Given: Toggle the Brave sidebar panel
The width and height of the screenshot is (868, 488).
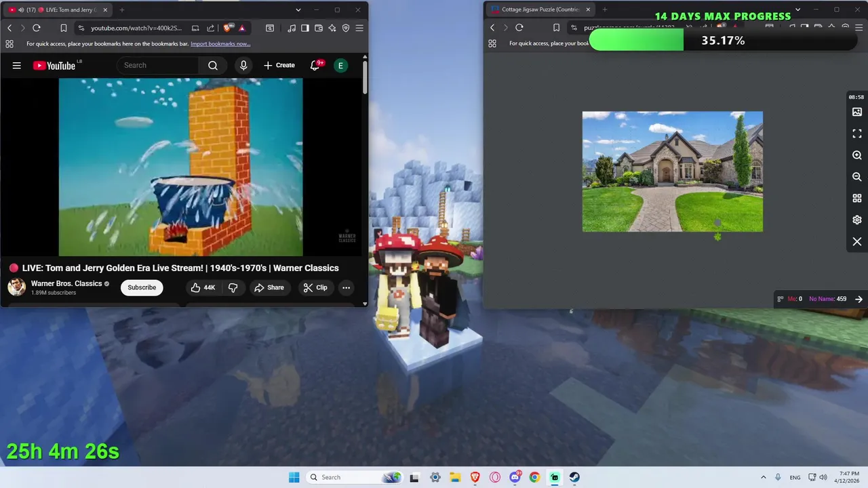Looking at the screenshot, I should click(x=305, y=28).
